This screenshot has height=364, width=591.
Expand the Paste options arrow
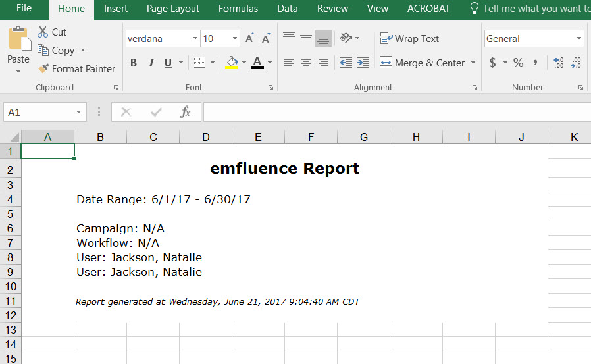click(18, 72)
